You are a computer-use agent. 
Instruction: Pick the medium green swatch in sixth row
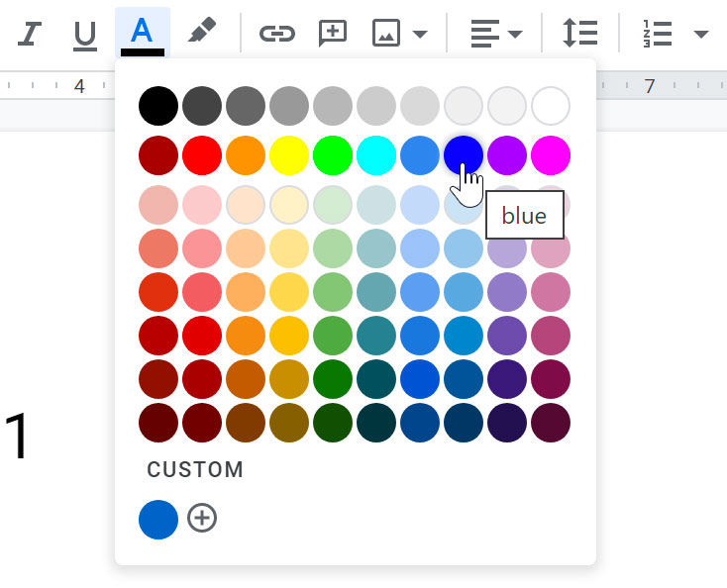(333, 336)
